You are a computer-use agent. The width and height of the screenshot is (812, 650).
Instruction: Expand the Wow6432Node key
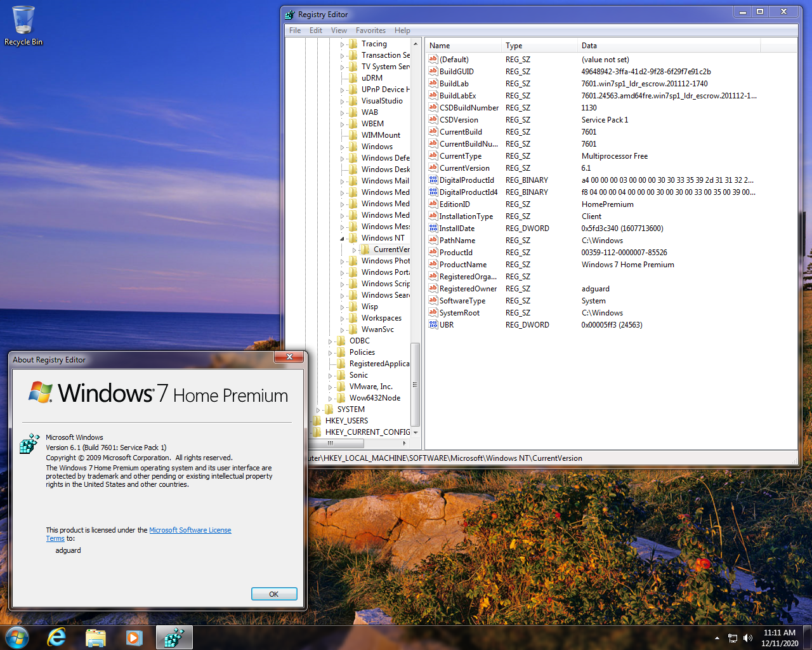point(331,399)
